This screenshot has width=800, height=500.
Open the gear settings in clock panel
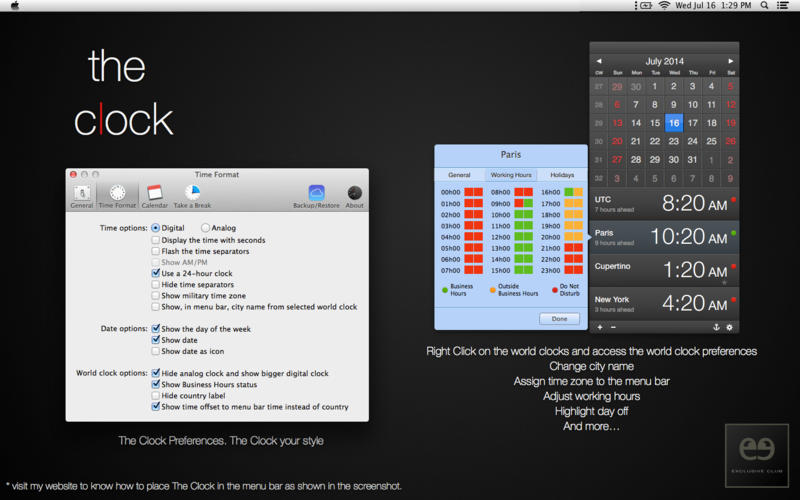[730, 327]
